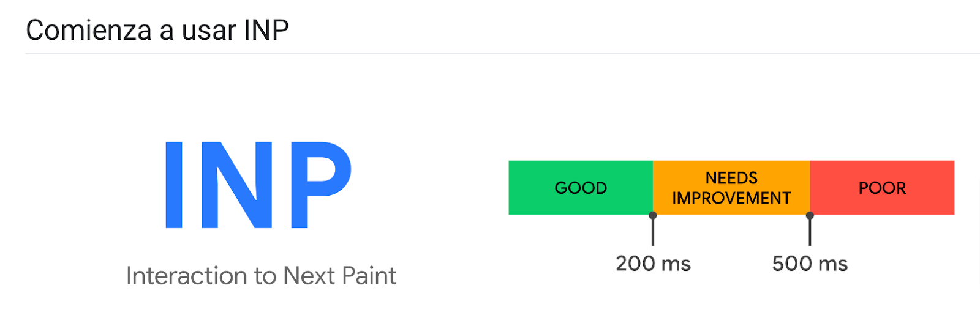Screen dimensions: 980x318
Task: Click the NEEDS IMPROVEMENT text label
Action: click(x=731, y=188)
